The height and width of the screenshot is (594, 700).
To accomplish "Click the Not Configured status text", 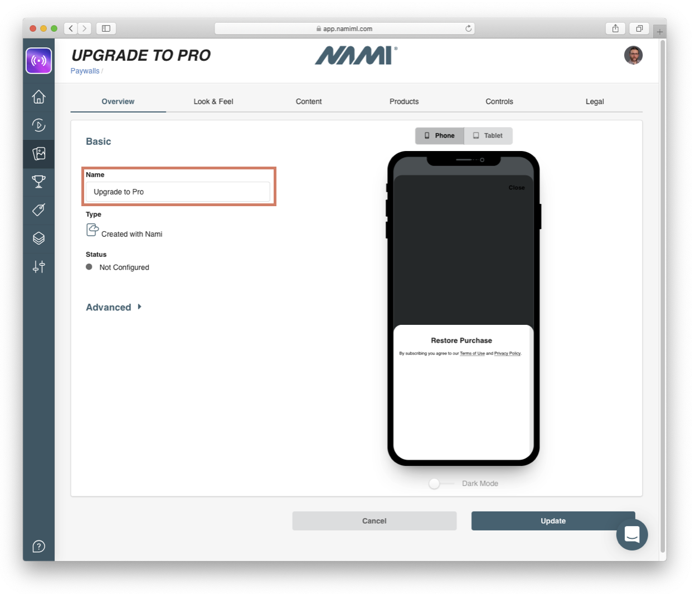I will (124, 267).
